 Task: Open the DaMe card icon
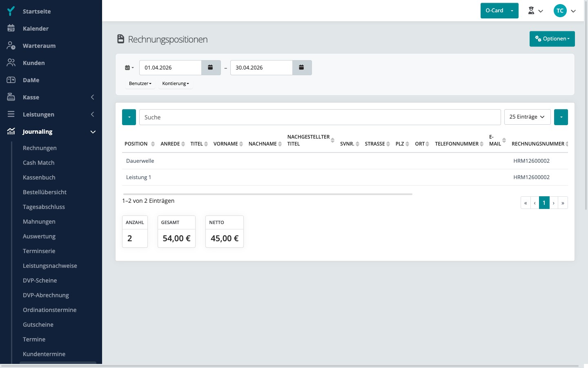tap(11, 80)
